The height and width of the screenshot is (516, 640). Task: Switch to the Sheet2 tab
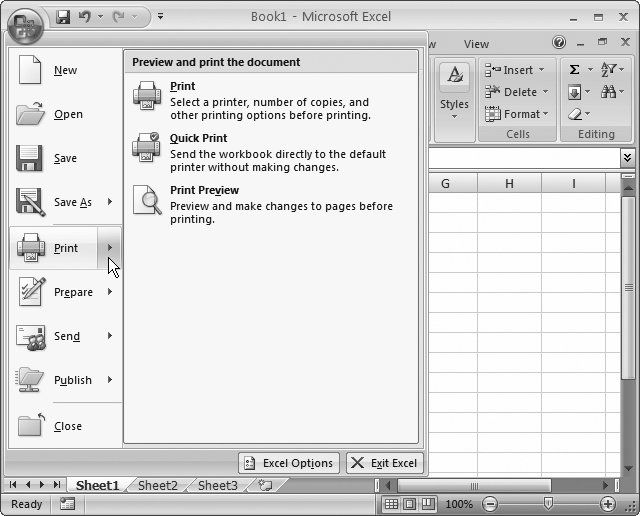click(157, 485)
